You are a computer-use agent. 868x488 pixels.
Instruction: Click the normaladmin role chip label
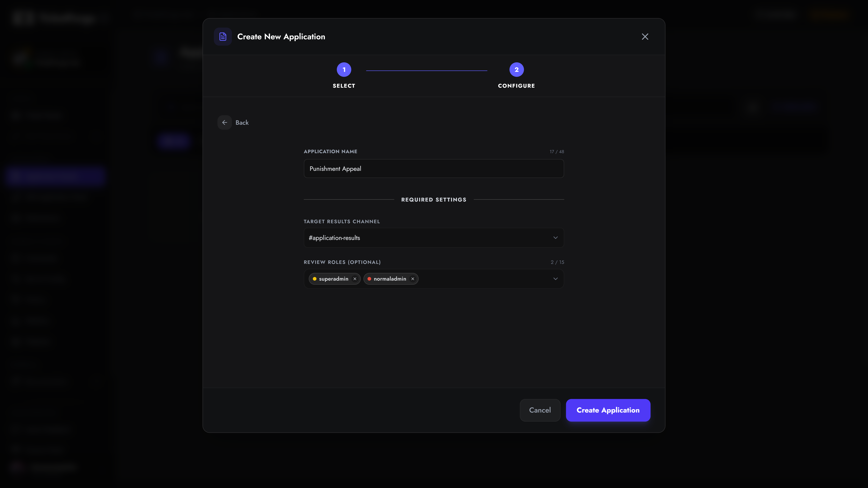(x=390, y=279)
